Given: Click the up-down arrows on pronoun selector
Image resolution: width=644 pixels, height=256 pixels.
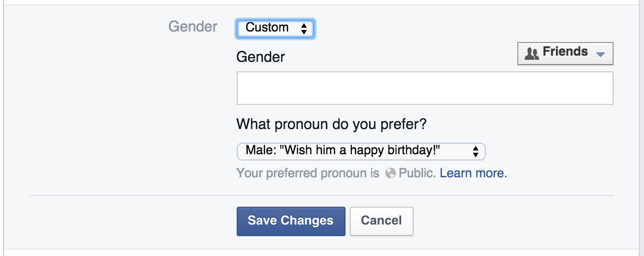Looking at the screenshot, I should tap(475, 152).
